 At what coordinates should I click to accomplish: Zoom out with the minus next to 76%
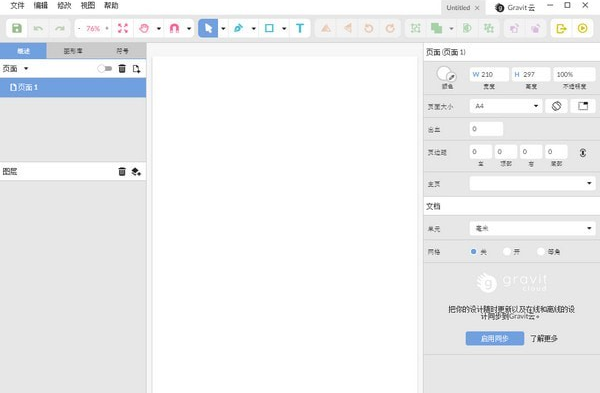tap(79, 28)
